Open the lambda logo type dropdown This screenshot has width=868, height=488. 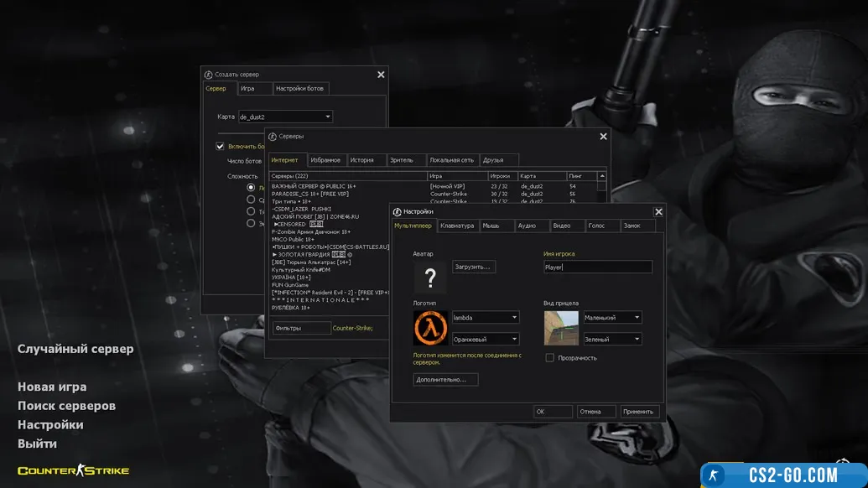point(486,318)
